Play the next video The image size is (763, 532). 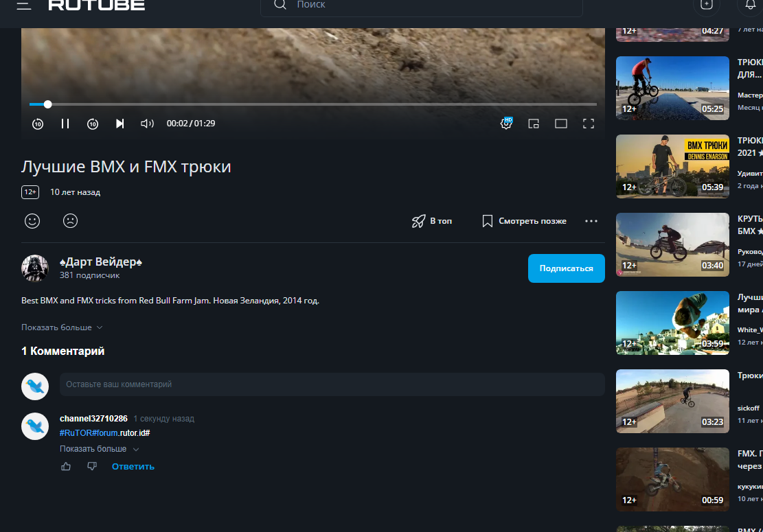pos(119,124)
